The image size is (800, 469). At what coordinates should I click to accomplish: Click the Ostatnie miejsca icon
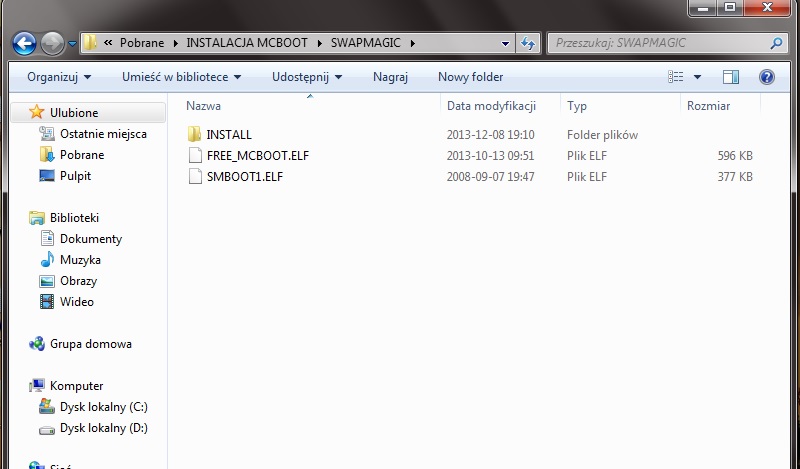coord(46,134)
